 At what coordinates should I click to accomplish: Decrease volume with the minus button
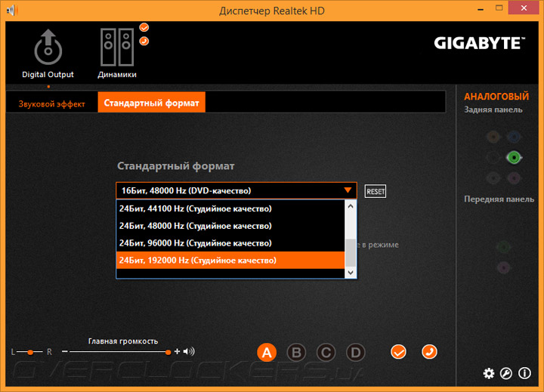[64, 351]
